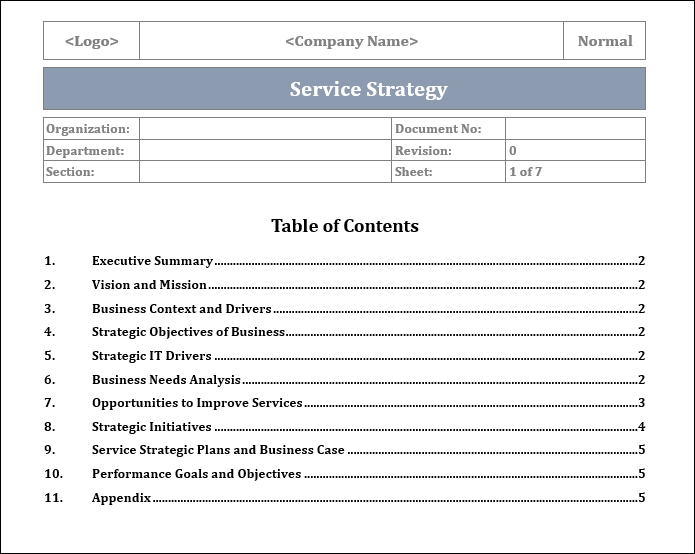Place cursor in the Department value field
The width and height of the screenshot is (695, 554).
coord(264,151)
